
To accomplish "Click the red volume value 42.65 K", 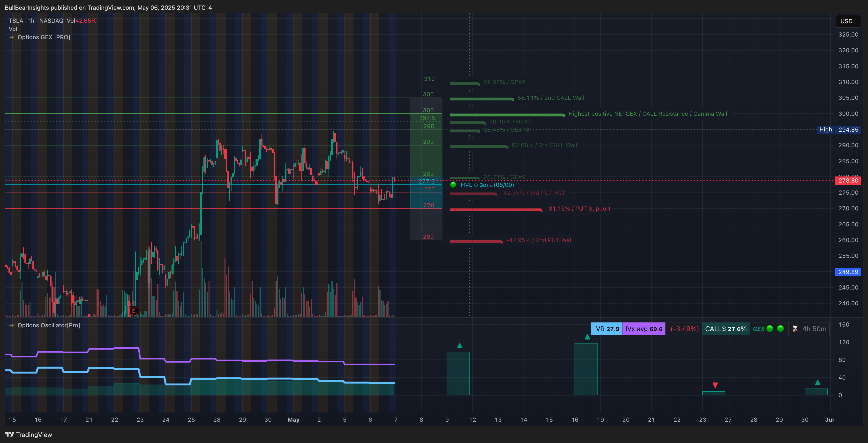I will tap(85, 21).
